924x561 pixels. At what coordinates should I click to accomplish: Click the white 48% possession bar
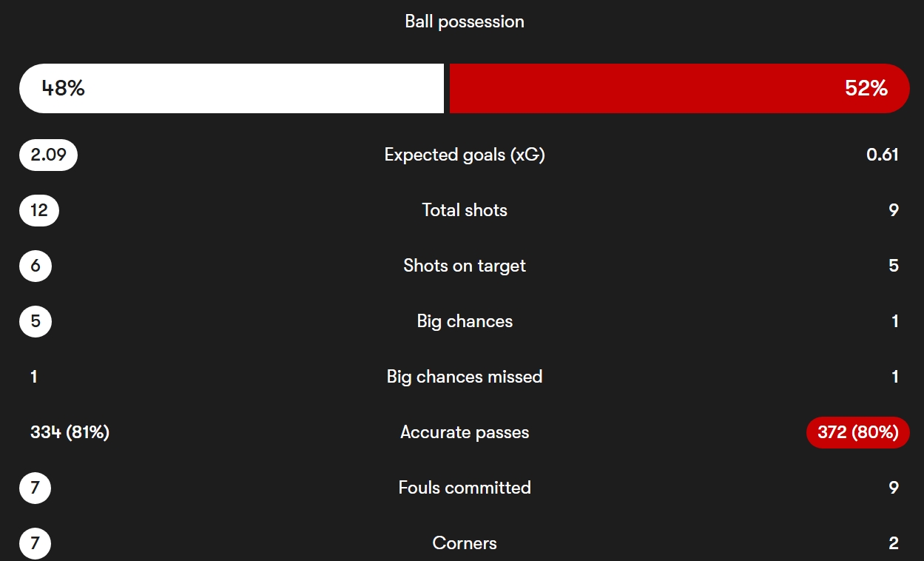(232, 88)
